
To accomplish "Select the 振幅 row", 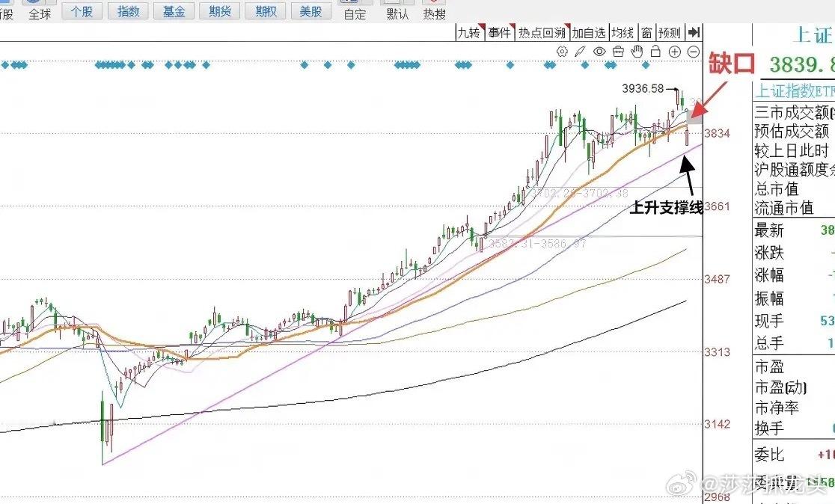I will 795,298.
